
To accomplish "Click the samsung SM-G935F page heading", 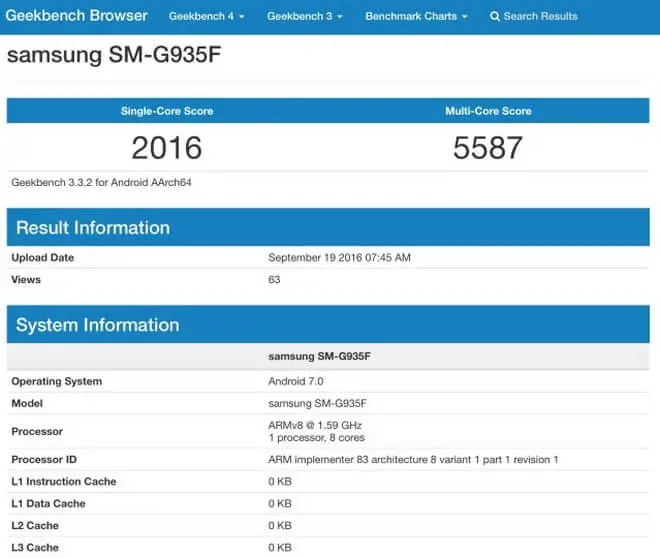I will coord(114,55).
